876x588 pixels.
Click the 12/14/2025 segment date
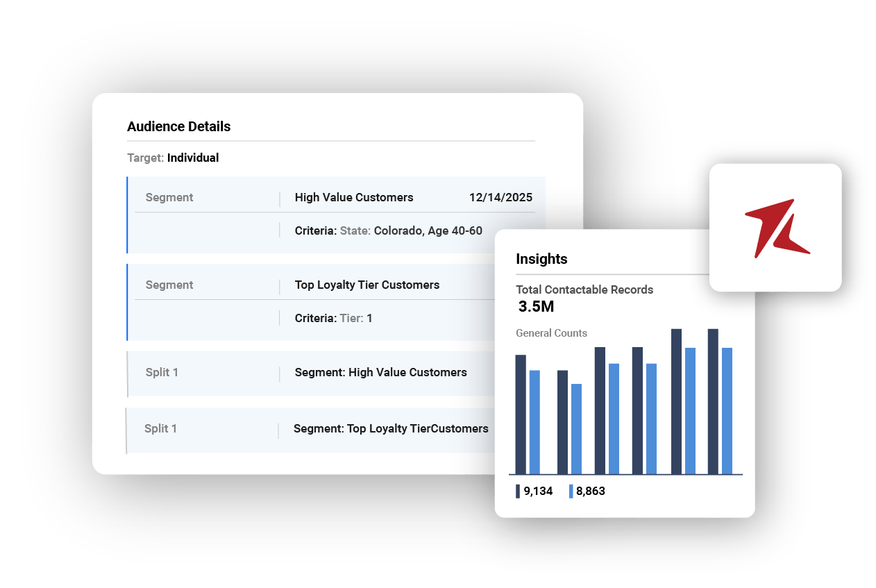500,197
